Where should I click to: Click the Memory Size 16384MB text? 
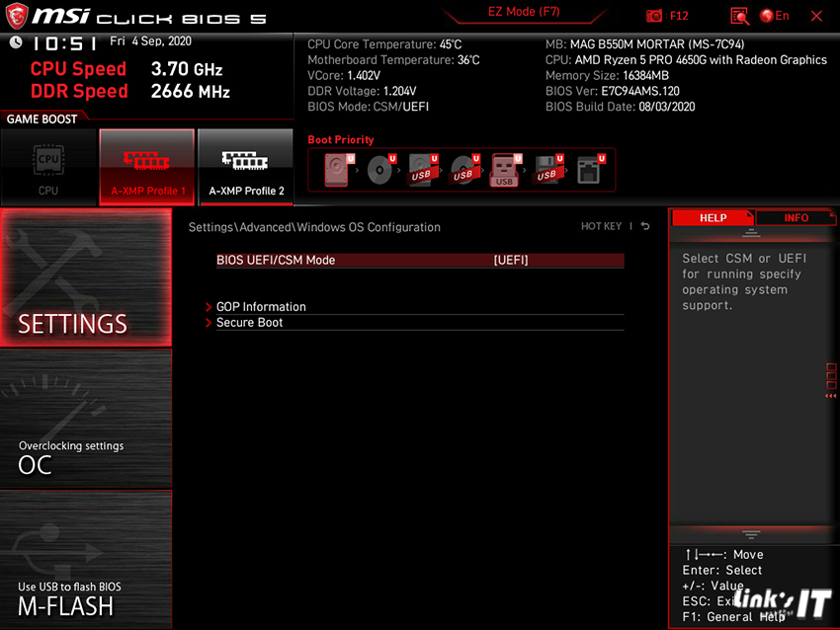click(x=607, y=75)
